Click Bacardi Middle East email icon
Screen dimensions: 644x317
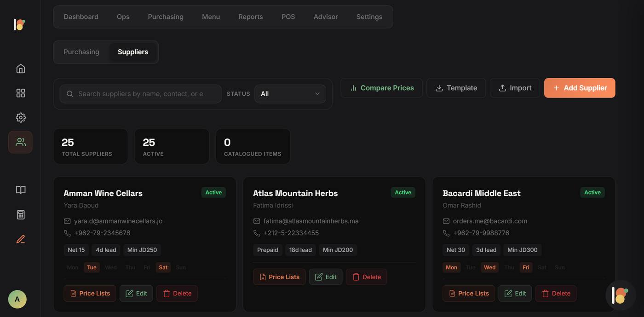(446, 221)
